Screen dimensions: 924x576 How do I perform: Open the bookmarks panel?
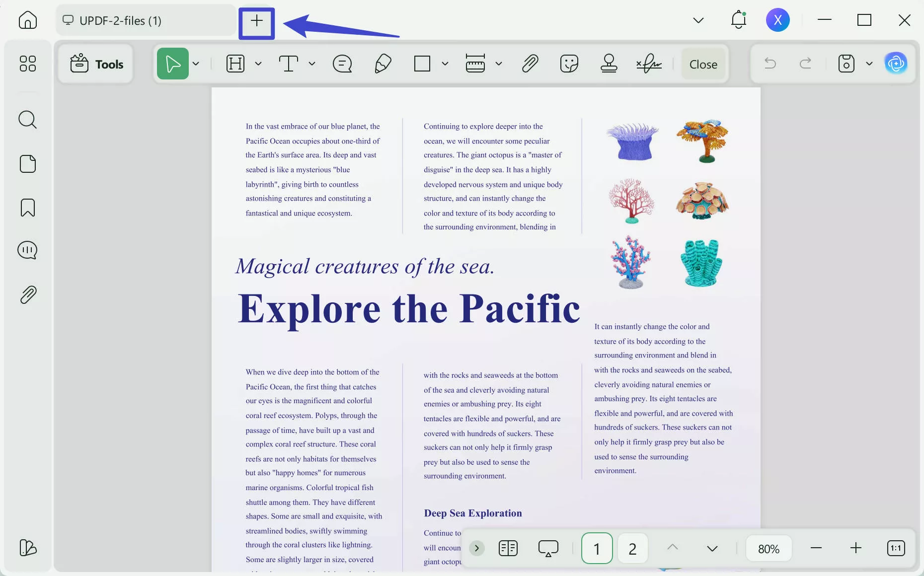27,208
